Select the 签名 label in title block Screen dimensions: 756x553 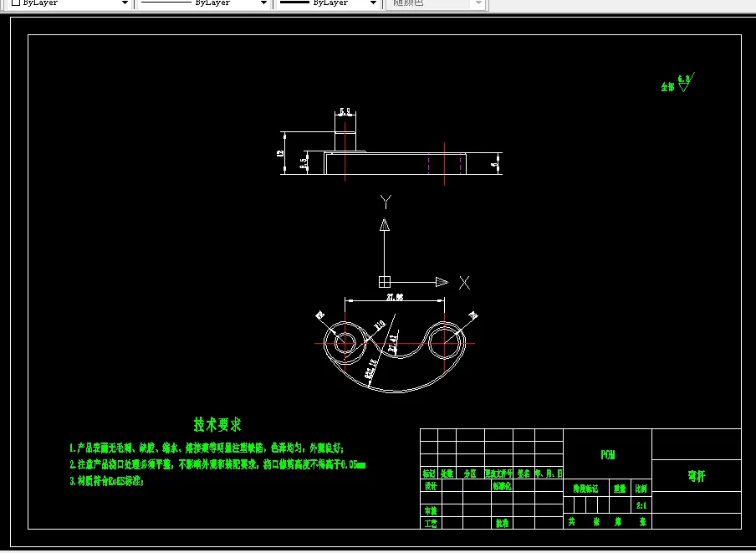pyautogui.click(x=524, y=474)
